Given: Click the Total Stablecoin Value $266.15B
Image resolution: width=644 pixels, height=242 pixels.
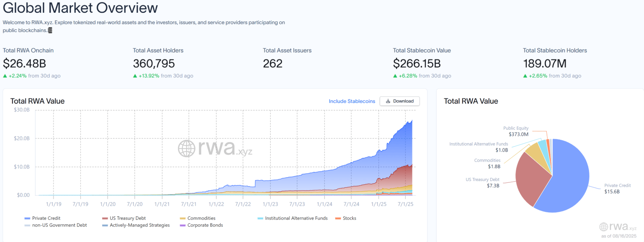Looking at the screenshot, I should pyautogui.click(x=417, y=63).
